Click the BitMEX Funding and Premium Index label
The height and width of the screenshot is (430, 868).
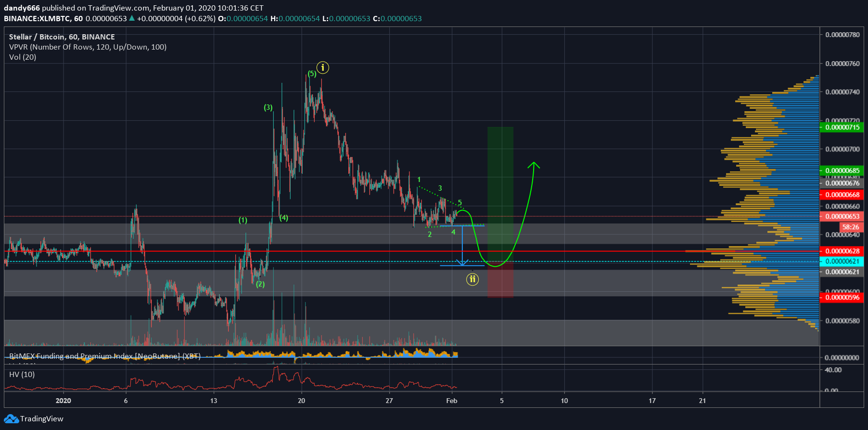click(x=105, y=356)
